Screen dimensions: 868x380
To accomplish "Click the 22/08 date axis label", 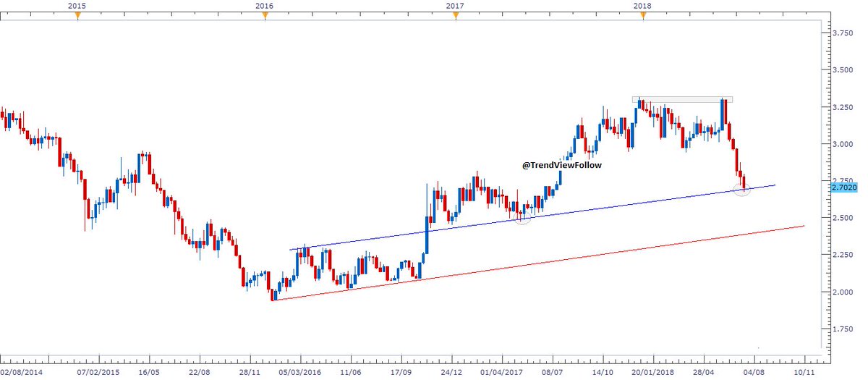I will 200,372.
